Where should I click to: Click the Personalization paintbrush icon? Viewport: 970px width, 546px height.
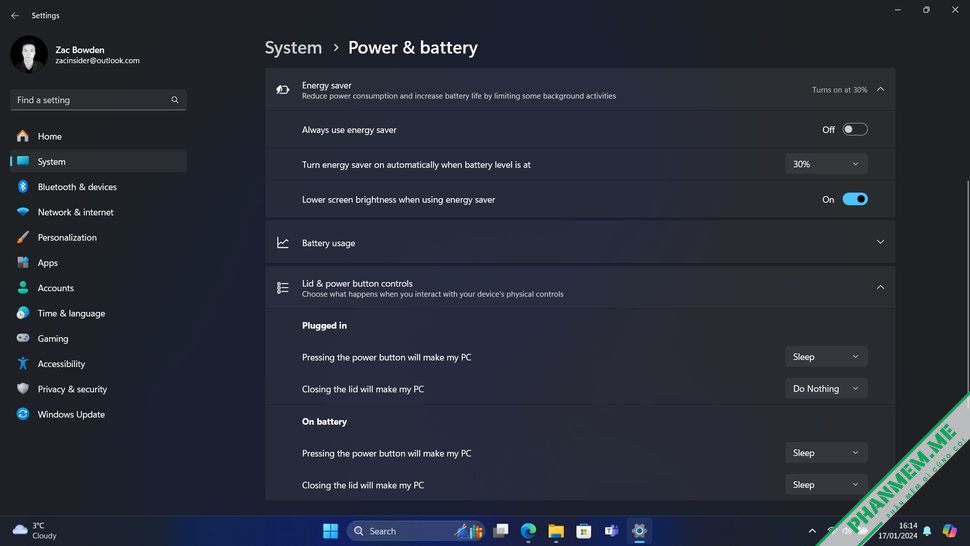pos(23,237)
